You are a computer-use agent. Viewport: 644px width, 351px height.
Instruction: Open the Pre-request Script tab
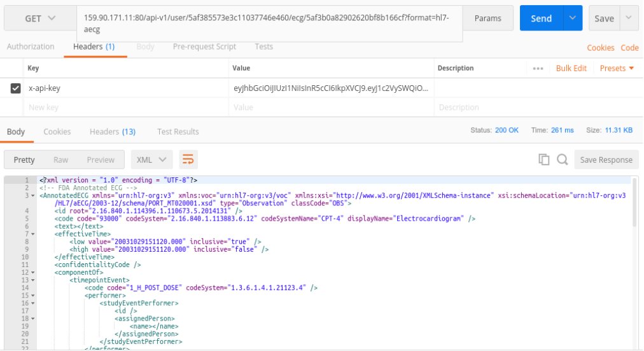(x=204, y=47)
